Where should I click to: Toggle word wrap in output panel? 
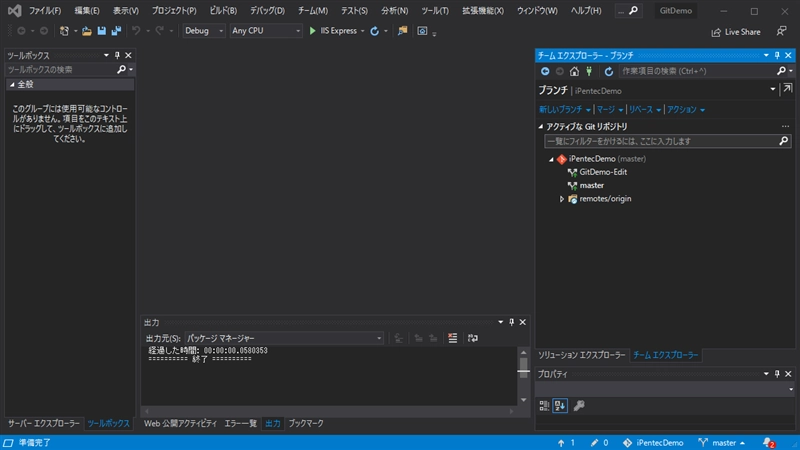[x=472, y=338]
